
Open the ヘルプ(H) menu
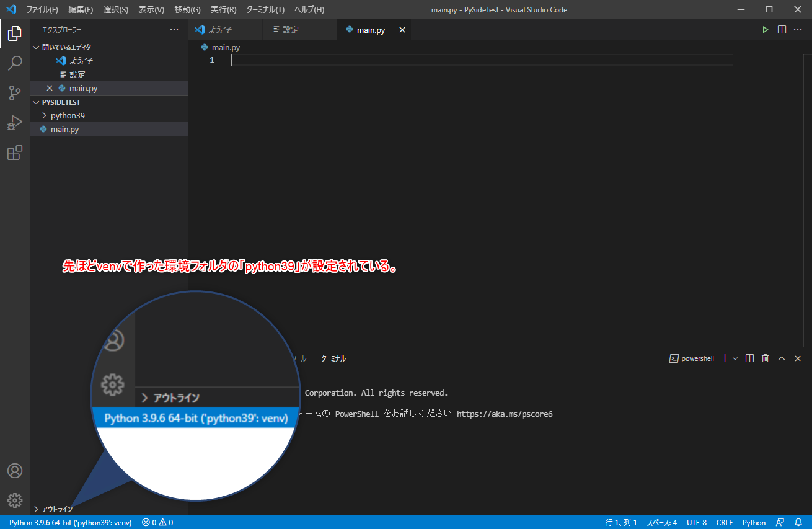(x=309, y=9)
